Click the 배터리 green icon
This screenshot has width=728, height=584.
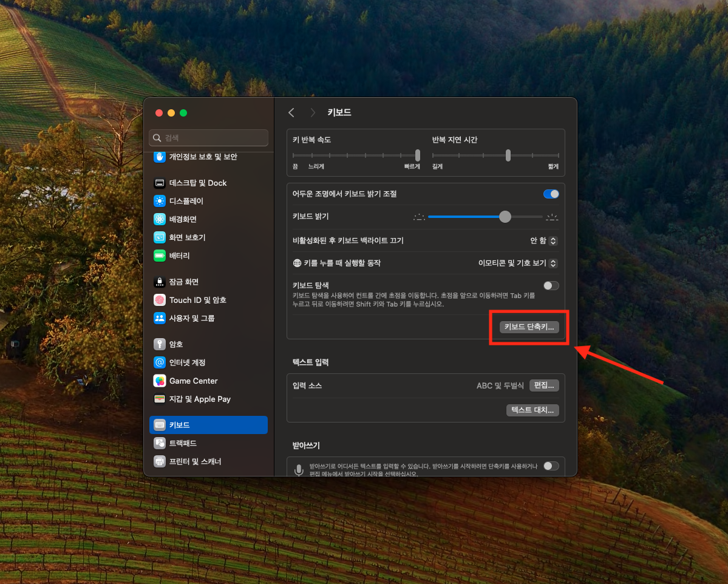click(x=159, y=256)
